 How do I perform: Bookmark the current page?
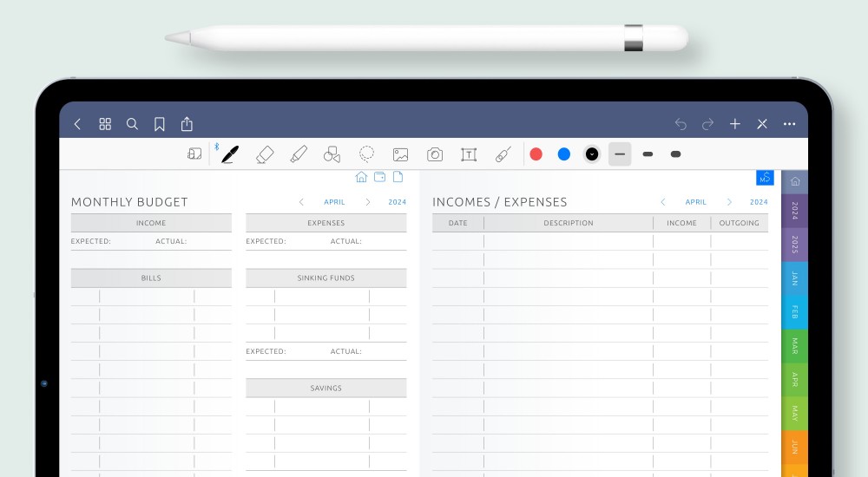pyautogui.click(x=160, y=124)
